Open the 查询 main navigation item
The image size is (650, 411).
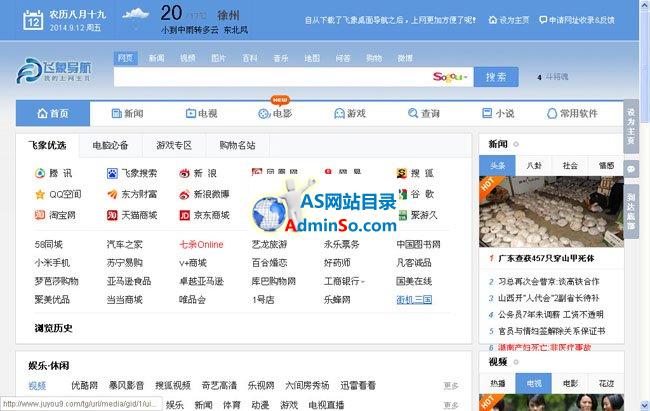(x=424, y=113)
